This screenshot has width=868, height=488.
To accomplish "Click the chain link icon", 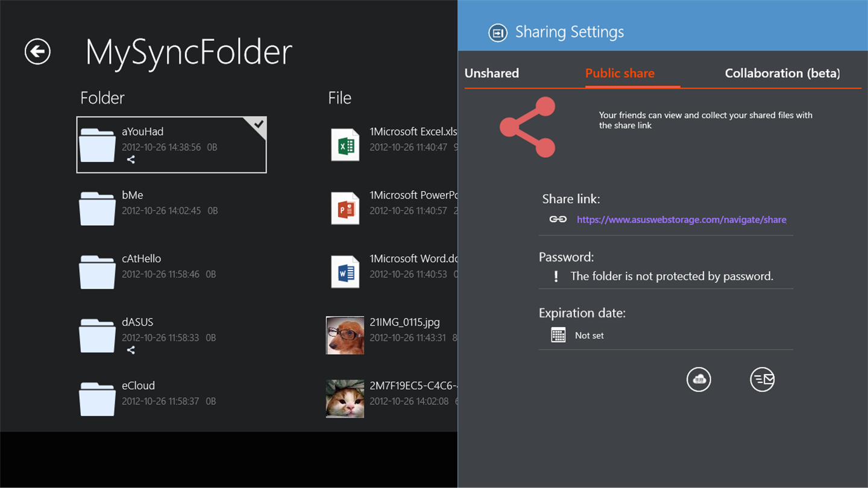I will [558, 219].
